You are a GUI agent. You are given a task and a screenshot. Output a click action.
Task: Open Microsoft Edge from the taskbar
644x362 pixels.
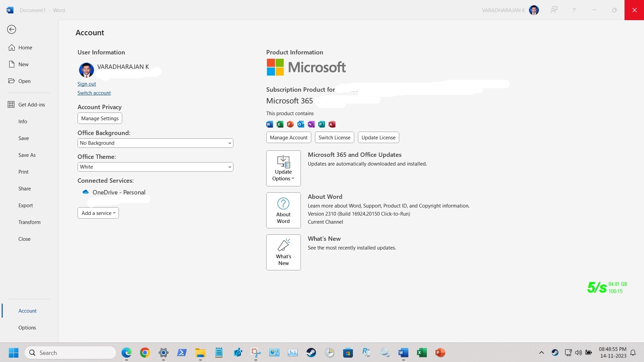(x=127, y=353)
